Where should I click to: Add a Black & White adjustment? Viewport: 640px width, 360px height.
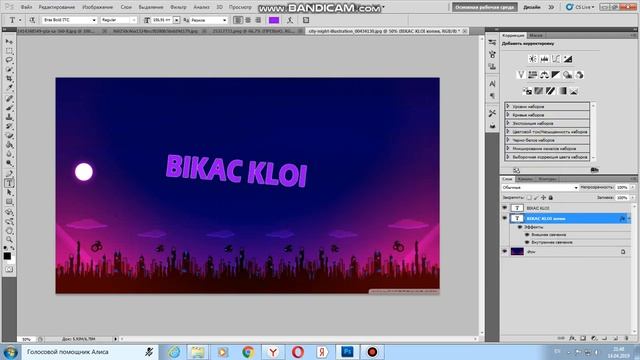(x=556, y=75)
